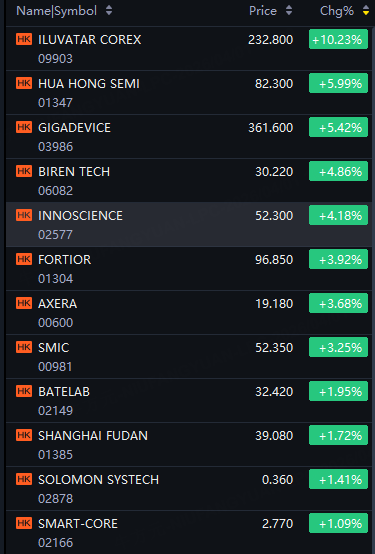
Task: Sort list by Name|Symbol arrows
Action: [109, 11]
